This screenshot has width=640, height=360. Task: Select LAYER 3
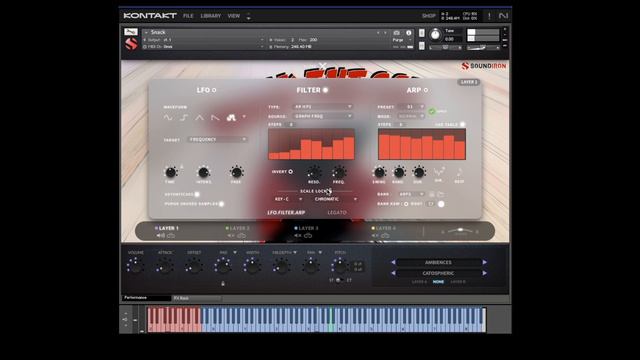pyautogui.click(x=308, y=228)
